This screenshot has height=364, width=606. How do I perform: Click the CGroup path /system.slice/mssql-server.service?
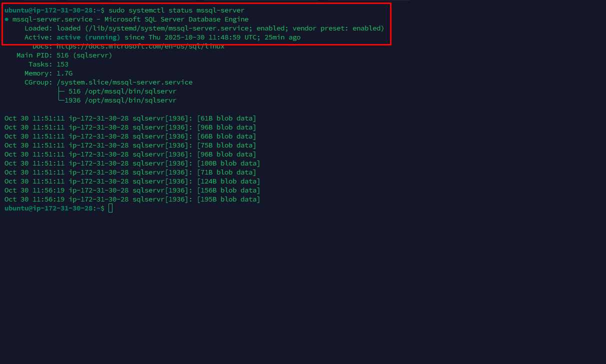tap(124, 82)
